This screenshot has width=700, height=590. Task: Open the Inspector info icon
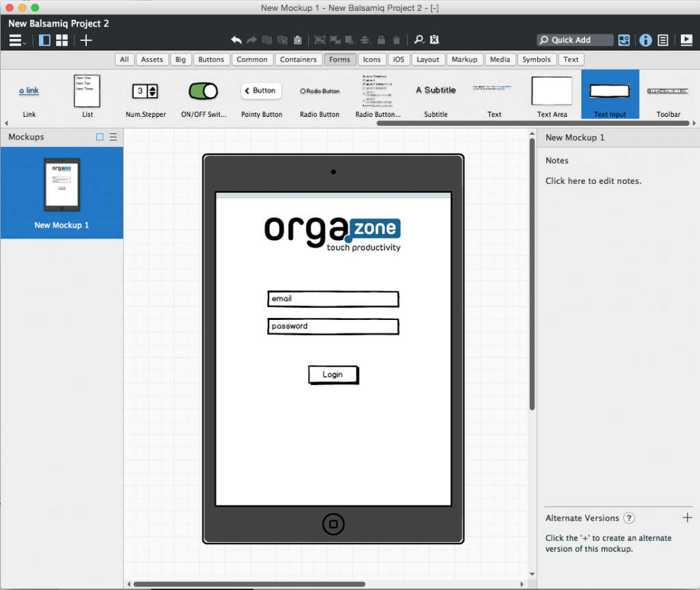tap(645, 40)
